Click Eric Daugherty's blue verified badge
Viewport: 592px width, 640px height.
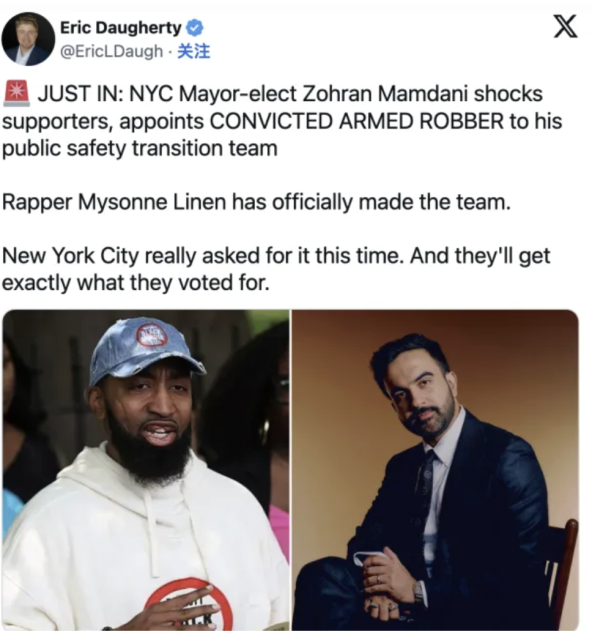[195, 28]
